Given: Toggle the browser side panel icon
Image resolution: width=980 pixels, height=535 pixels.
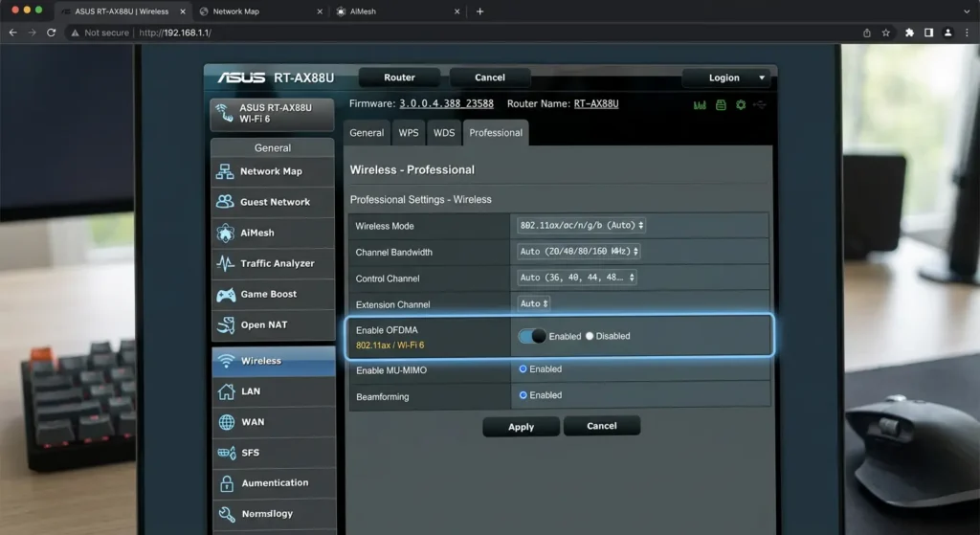Looking at the screenshot, I should coord(928,33).
